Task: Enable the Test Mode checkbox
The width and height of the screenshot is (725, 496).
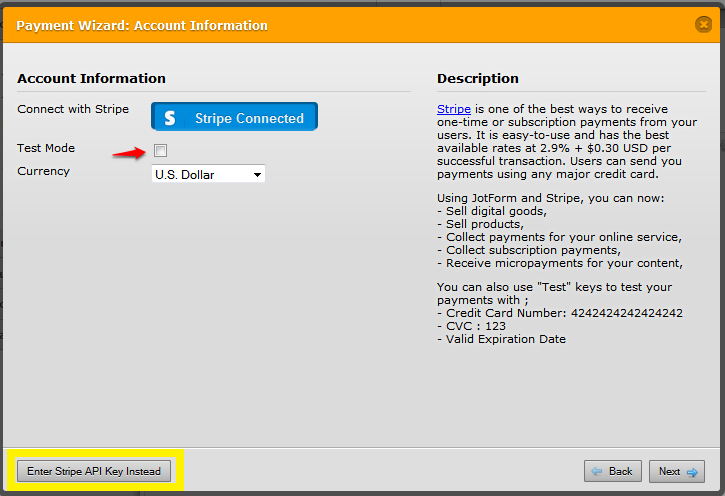Action: pyautogui.click(x=160, y=150)
